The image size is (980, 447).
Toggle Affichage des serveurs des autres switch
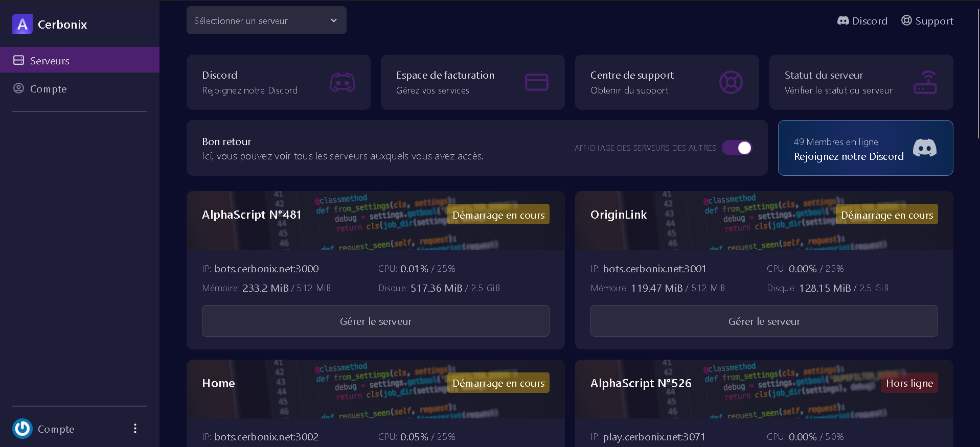737,148
